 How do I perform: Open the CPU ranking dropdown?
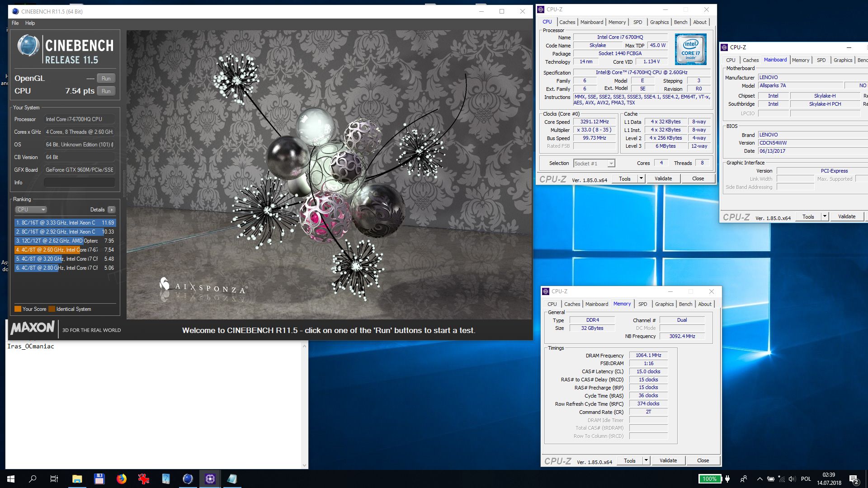point(31,210)
